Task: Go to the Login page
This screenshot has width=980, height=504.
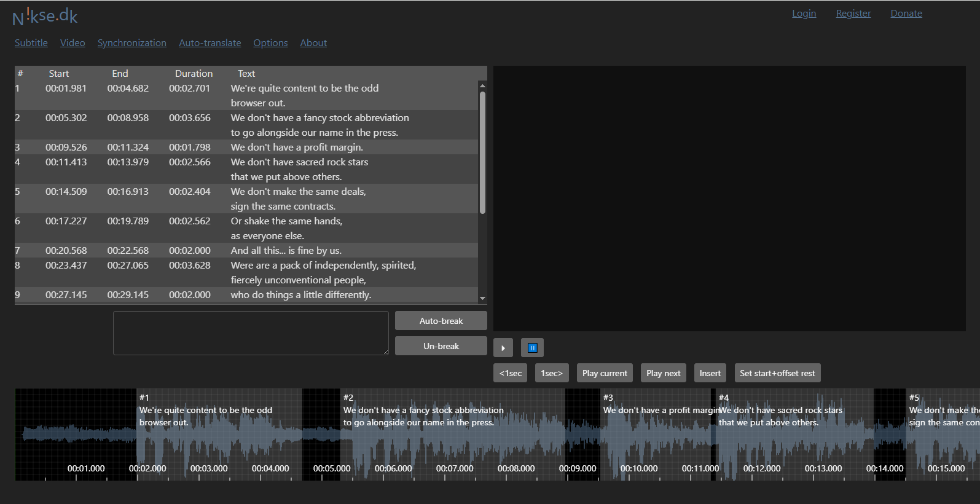Action: pos(804,14)
